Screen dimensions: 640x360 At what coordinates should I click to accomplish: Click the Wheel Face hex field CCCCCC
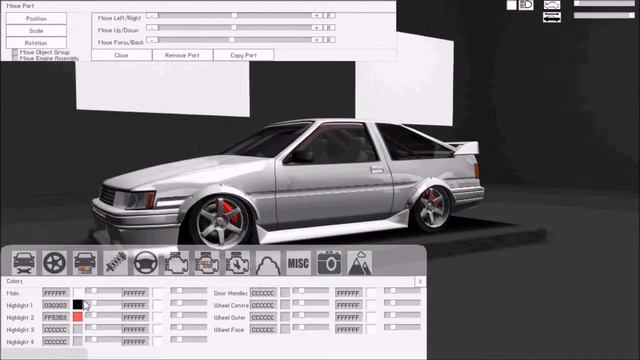(263, 329)
